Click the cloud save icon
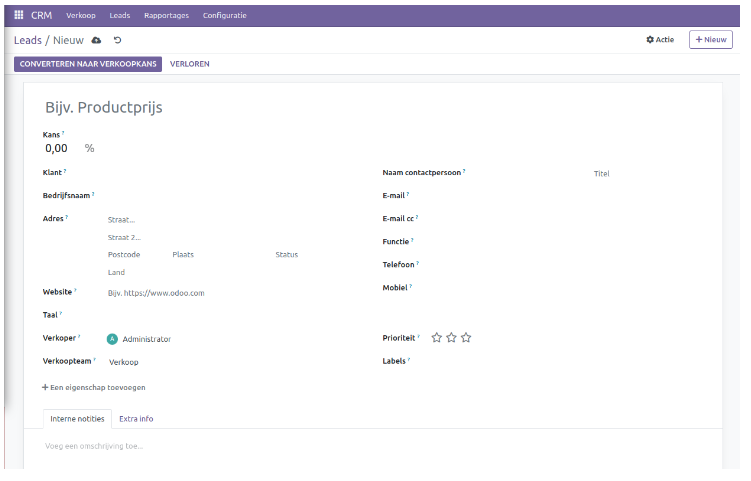The image size is (751, 481). pyautogui.click(x=97, y=40)
